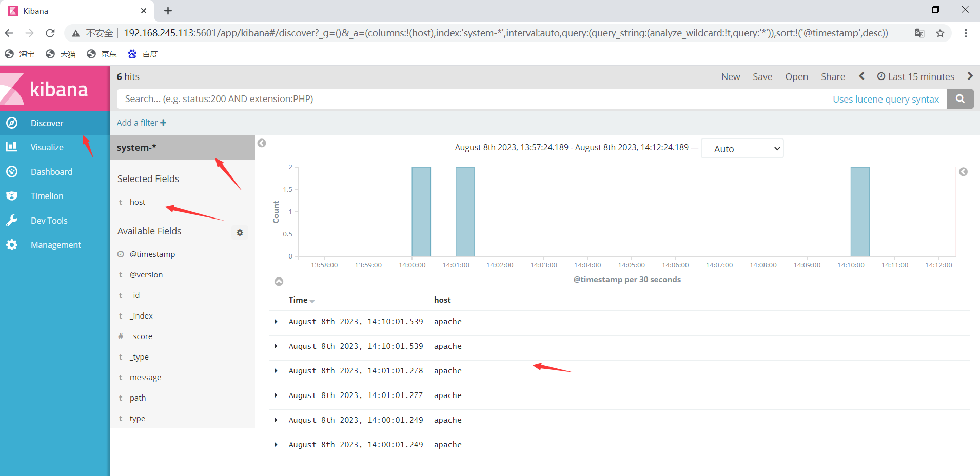Open the Auto interval dropdown
Screen dimensions: 980x476
[742, 149]
